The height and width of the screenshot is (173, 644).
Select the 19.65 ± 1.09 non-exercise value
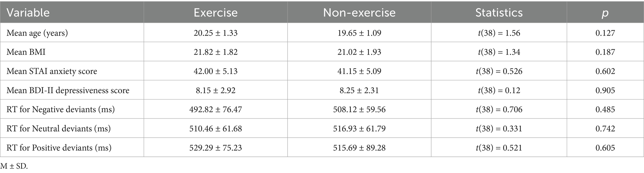[x=359, y=33]
